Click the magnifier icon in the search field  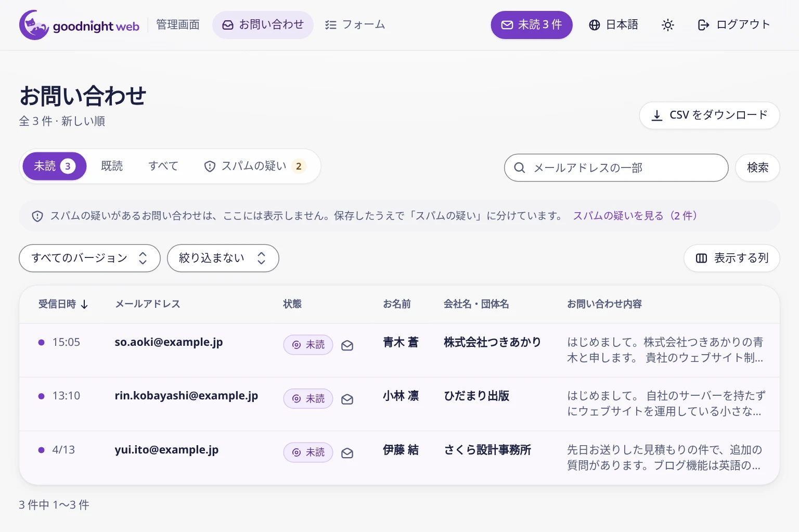519,167
